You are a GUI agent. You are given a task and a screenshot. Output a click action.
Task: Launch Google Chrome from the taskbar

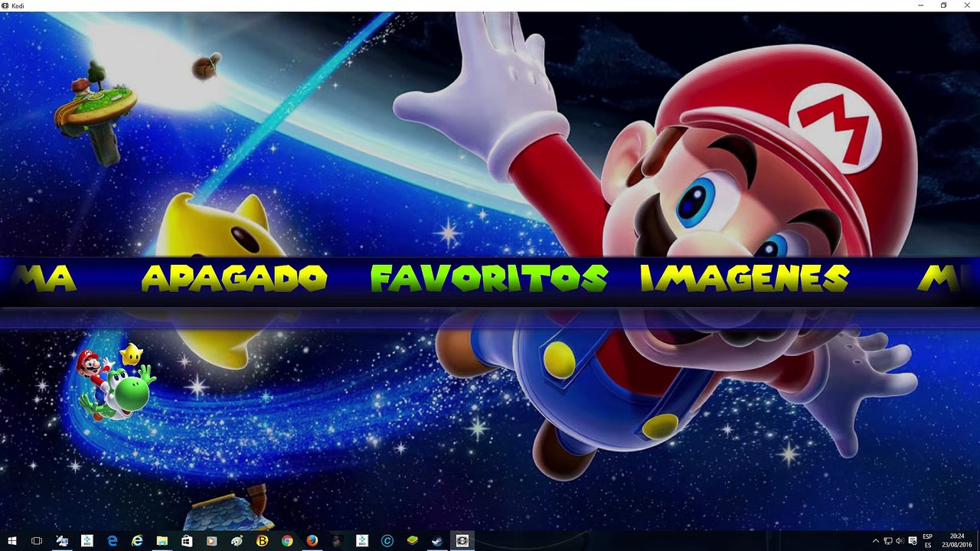click(287, 541)
